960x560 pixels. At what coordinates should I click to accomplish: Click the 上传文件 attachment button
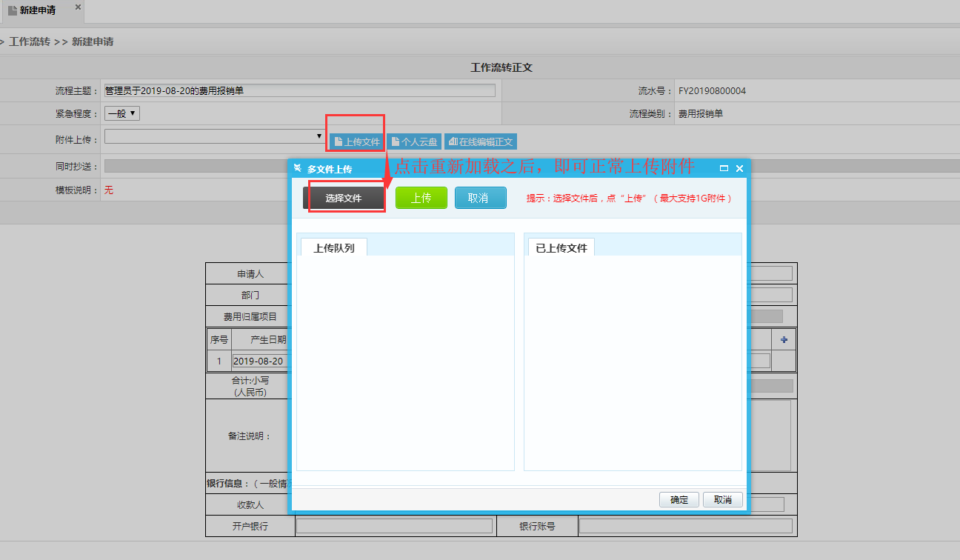coord(357,141)
